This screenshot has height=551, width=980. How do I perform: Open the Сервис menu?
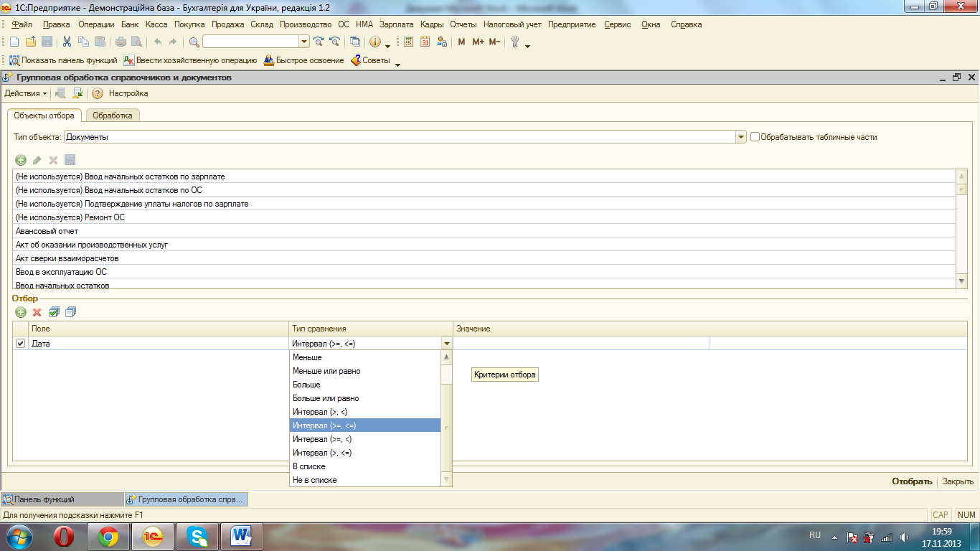618,24
